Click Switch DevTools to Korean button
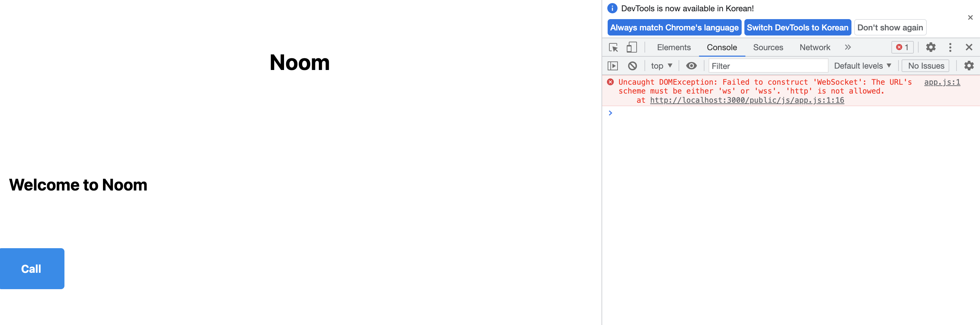980x325 pixels. [x=797, y=27]
